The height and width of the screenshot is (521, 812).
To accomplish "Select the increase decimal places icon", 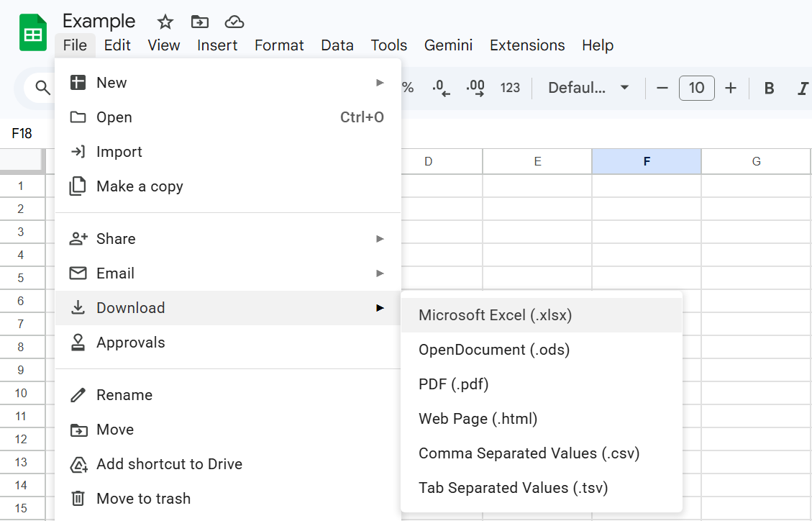I will (x=474, y=88).
